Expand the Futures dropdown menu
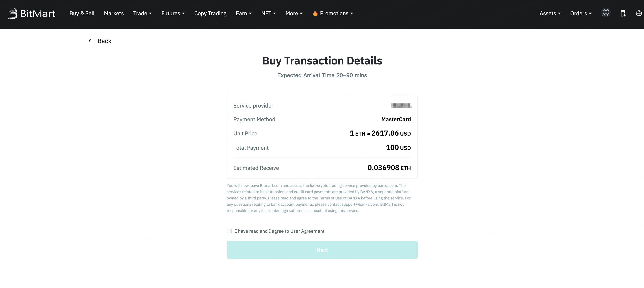 (x=173, y=14)
